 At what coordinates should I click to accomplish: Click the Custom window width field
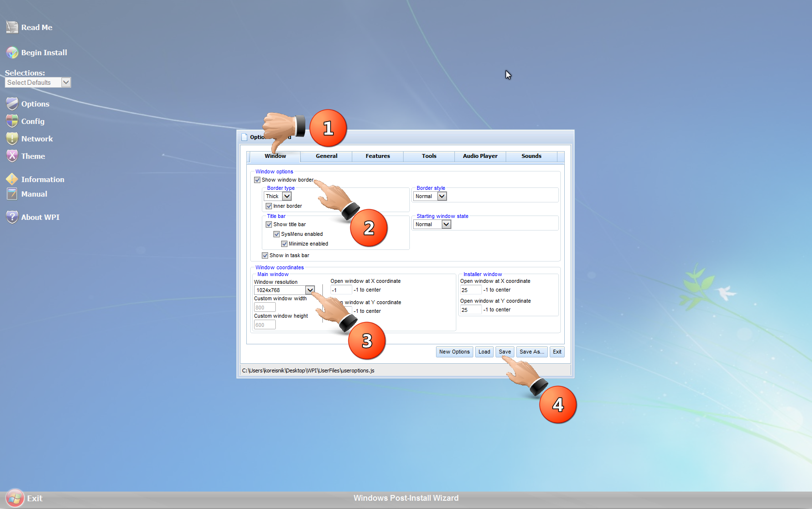(265, 308)
